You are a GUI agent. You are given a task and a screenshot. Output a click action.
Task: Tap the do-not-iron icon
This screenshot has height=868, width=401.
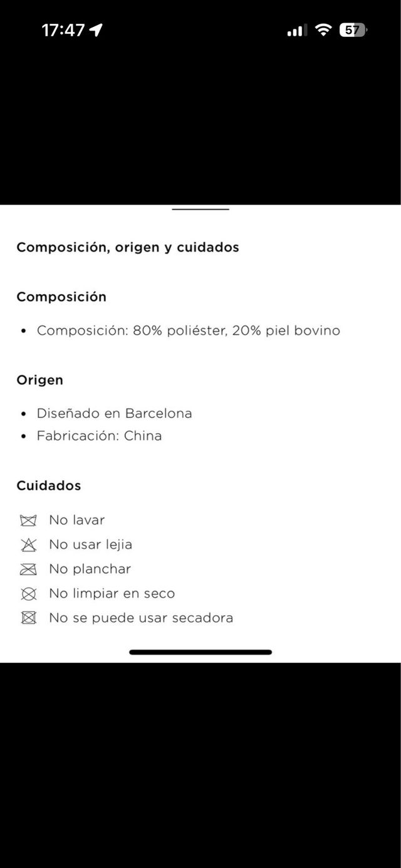pos(28,569)
